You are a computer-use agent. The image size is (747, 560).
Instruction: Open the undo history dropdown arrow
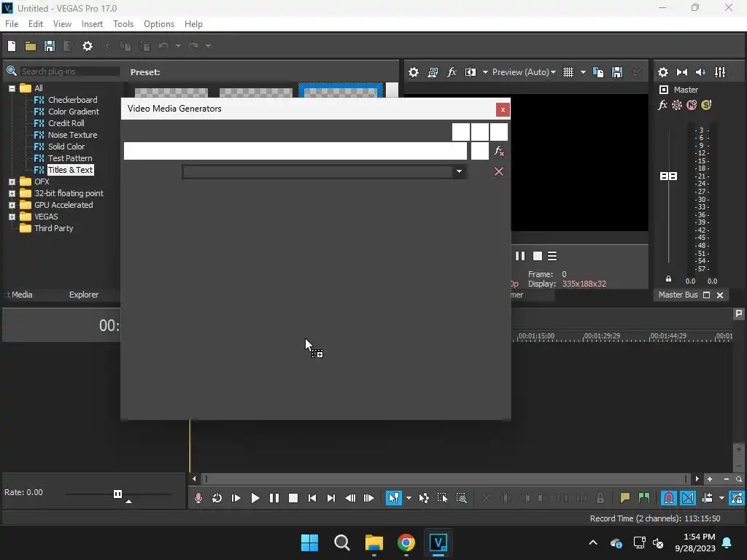point(178,46)
